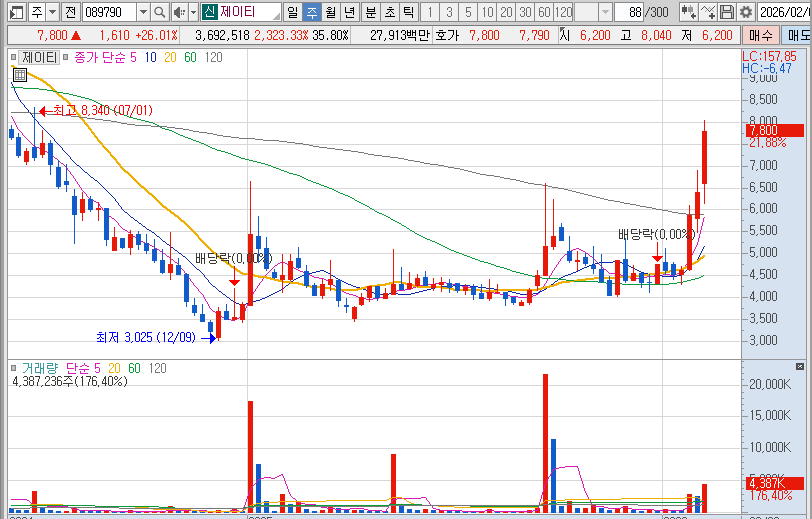Click the bid price 7,790
Viewport: 812px width, 519px height.
click(x=534, y=35)
